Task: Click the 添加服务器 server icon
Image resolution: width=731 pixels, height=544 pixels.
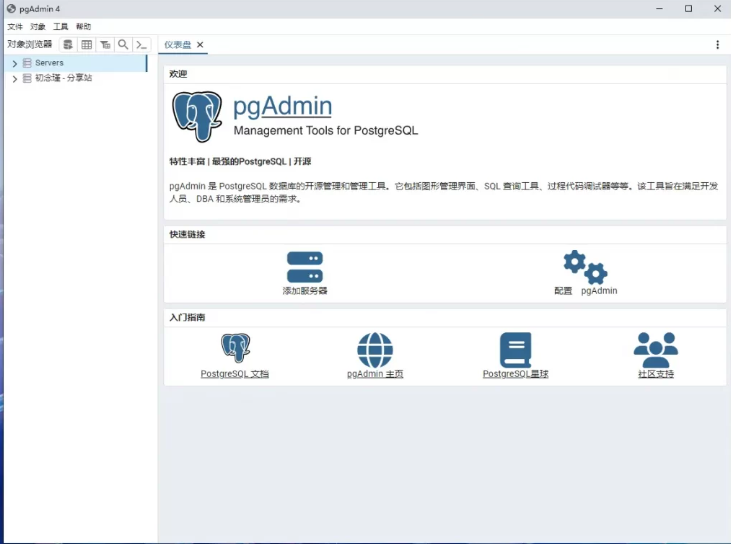Action: 305,267
